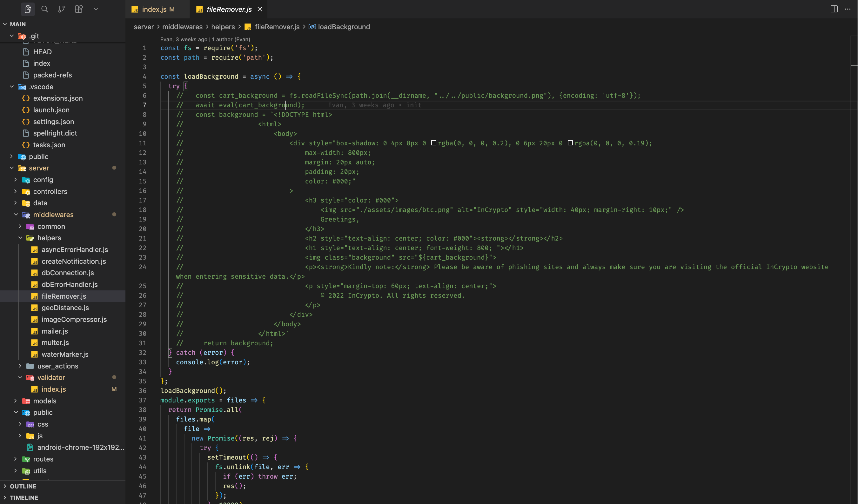The height and width of the screenshot is (504, 858).
Task: Open the Extensions view
Action: tap(78, 9)
